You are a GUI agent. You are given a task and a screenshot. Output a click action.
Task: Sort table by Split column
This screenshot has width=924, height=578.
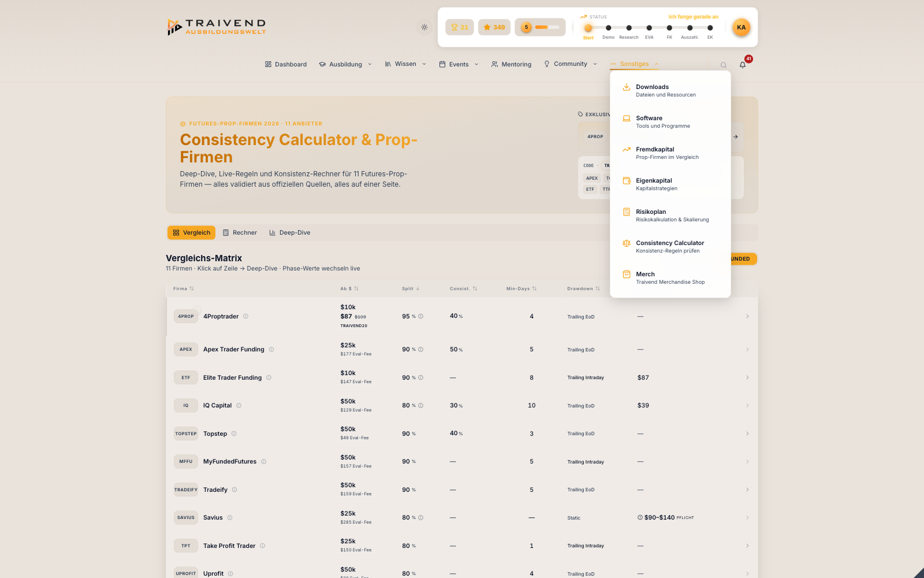click(411, 288)
